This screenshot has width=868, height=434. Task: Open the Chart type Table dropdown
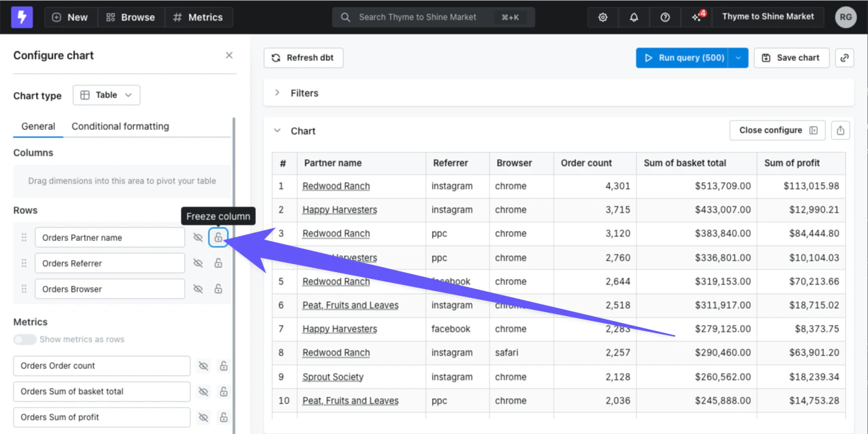[106, 95]
